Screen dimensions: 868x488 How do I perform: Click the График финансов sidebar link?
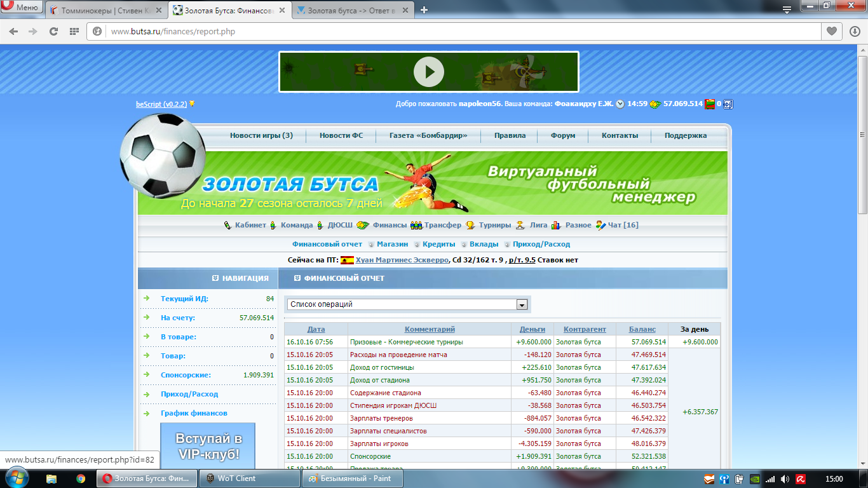194,413
